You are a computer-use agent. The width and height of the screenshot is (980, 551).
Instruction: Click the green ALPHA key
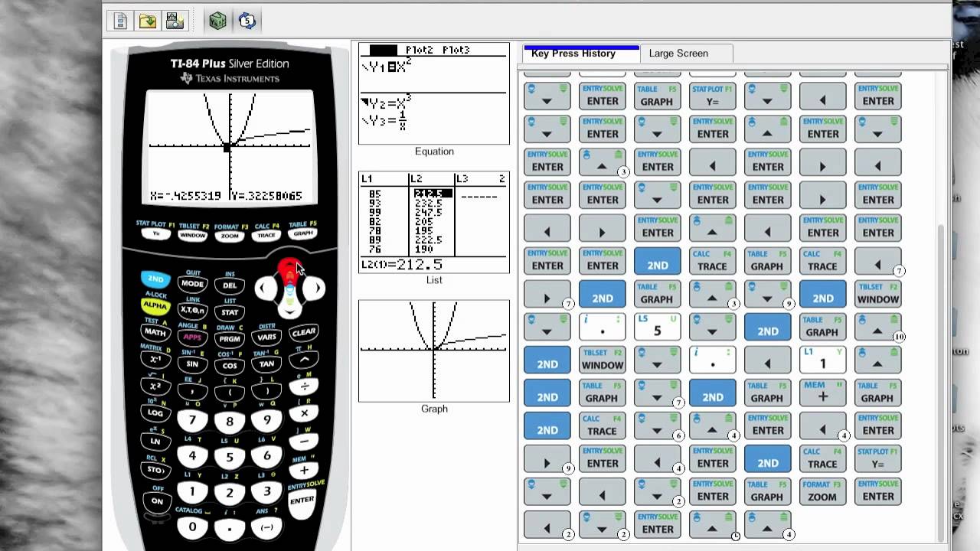pyautogui.click(x=155, y=305)
